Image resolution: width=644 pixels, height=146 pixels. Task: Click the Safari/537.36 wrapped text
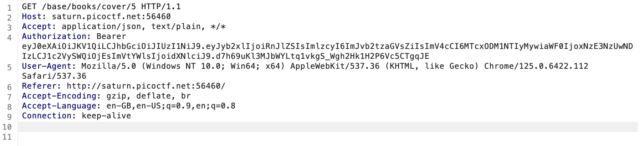(54, 76)
